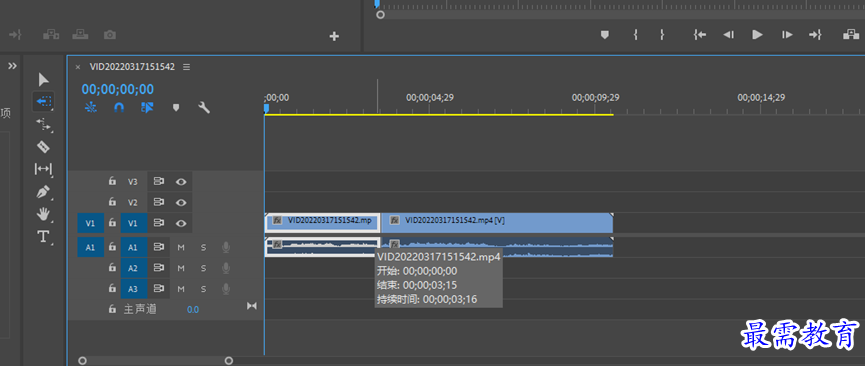This screenshot has height=366, width=865.
Task: Go to In point
Action: (700, 35)
